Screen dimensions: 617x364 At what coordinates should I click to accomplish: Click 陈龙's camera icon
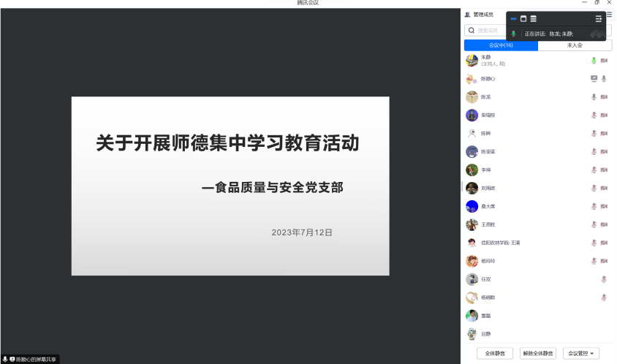(604, 96)
